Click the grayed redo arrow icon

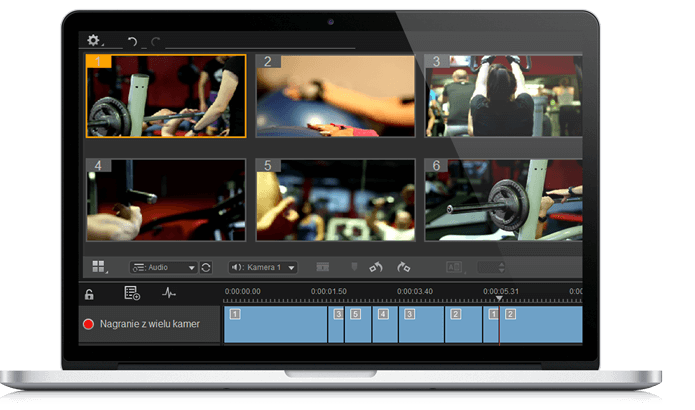[x=155, y=42]
